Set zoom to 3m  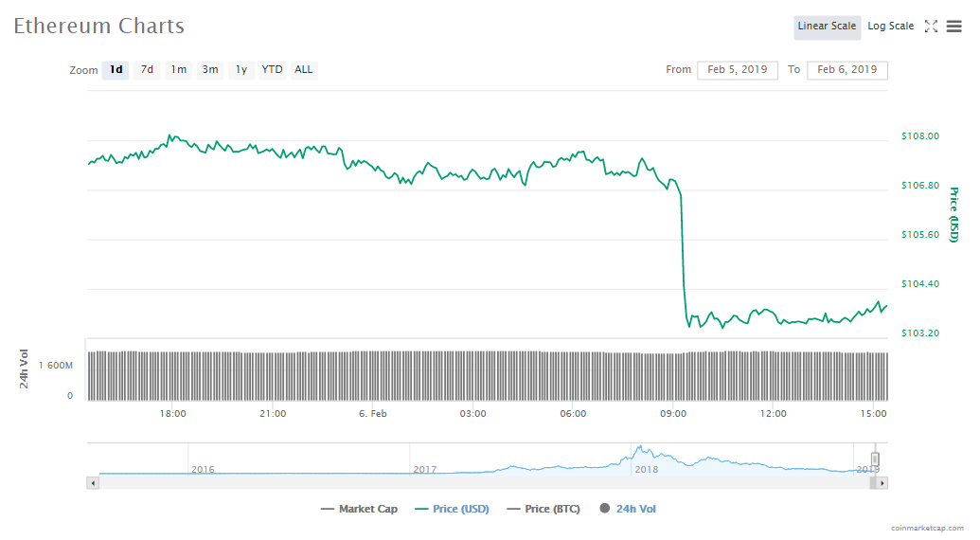pyautogui.click(x=209, y=70)
